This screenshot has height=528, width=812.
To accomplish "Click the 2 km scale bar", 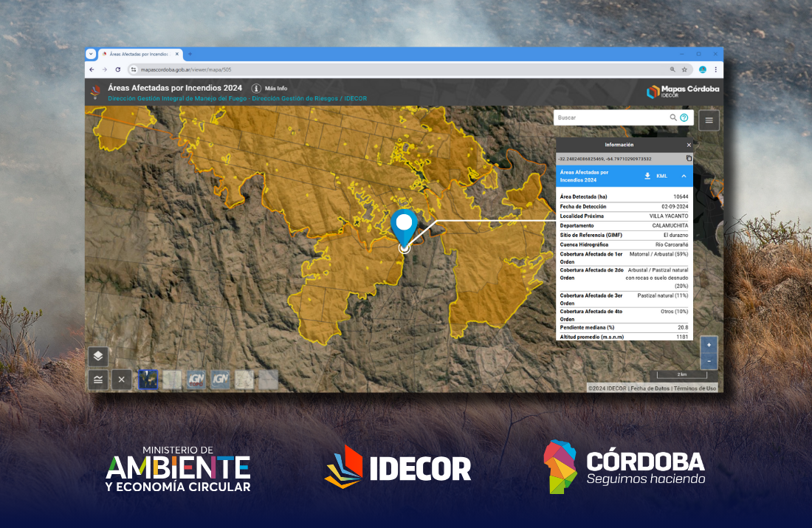I will 682,374.
